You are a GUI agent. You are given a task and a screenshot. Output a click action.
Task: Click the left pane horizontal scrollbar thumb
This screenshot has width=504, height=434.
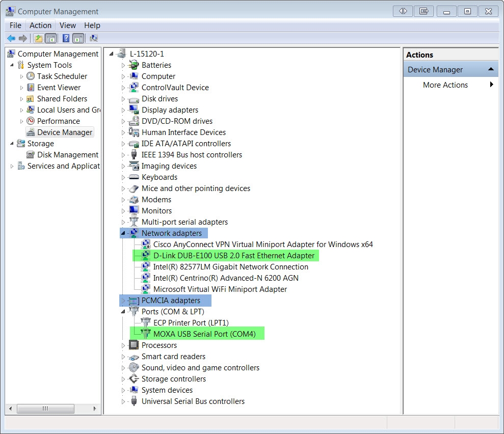coord(45,409)
